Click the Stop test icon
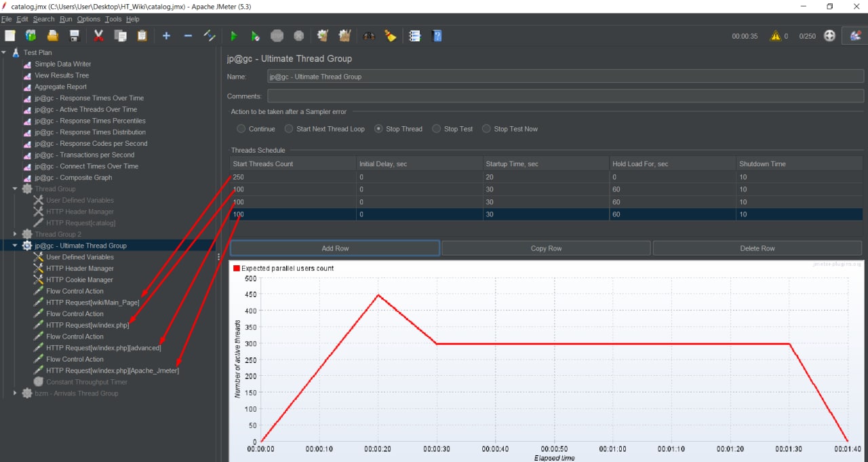The height and width of the screenshot is (462, 868). 277,35
